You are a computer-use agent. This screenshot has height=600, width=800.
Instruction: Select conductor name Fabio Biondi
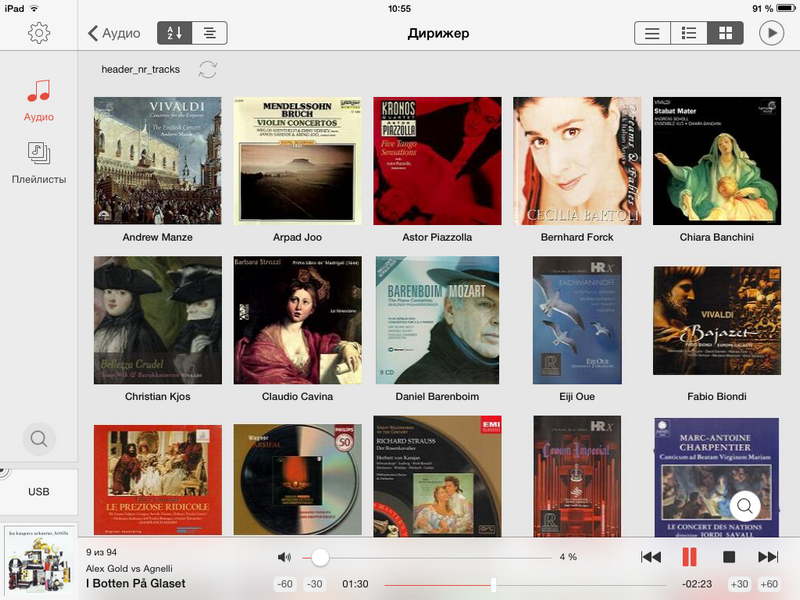(717, 396)
